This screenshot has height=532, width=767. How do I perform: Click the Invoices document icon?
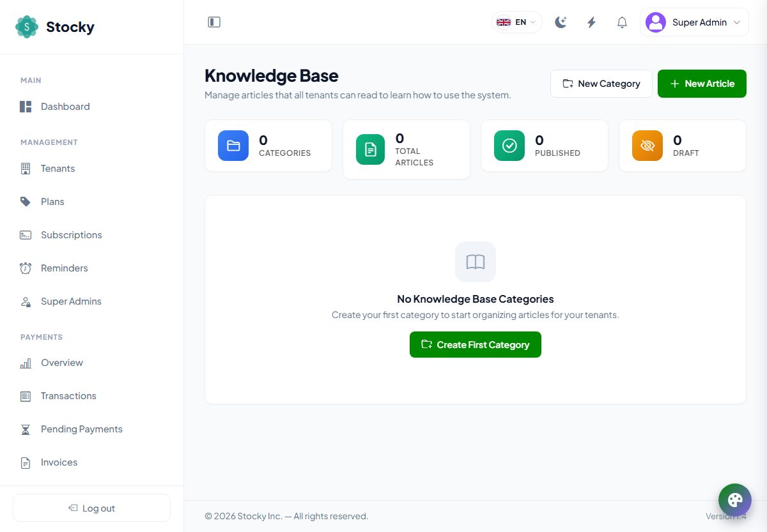tap(26, 462)
